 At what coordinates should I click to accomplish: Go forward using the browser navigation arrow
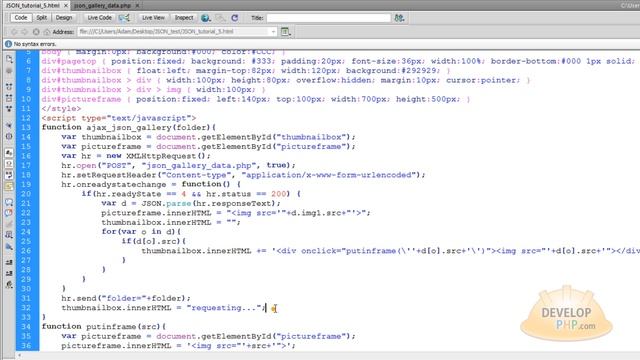24,32
